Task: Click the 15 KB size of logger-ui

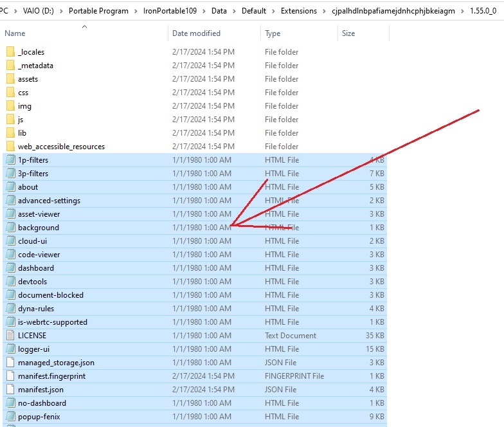Action: click(x=375, y=349)
